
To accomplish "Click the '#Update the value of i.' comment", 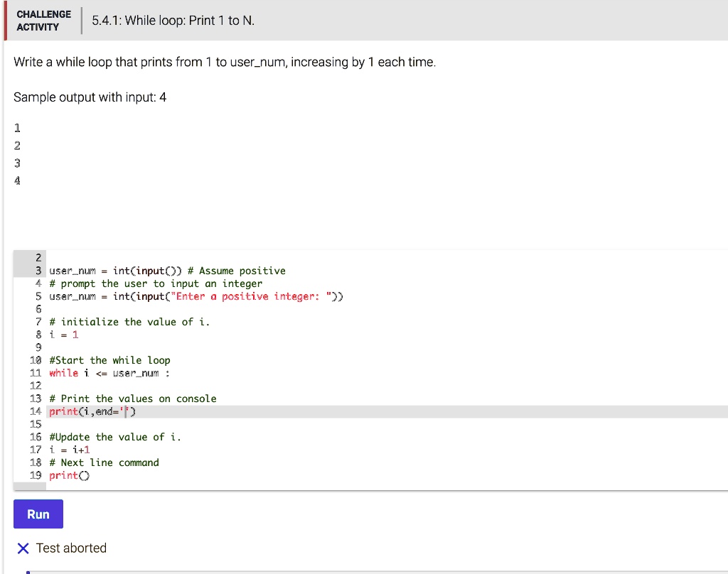I will pyautogui.click(x=114, y=437).
